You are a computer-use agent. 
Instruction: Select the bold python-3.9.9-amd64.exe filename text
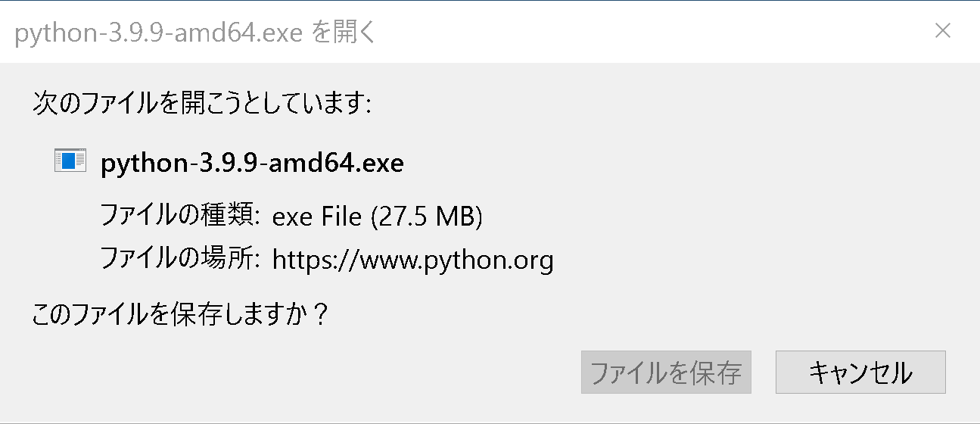click(x=252, y=163)
